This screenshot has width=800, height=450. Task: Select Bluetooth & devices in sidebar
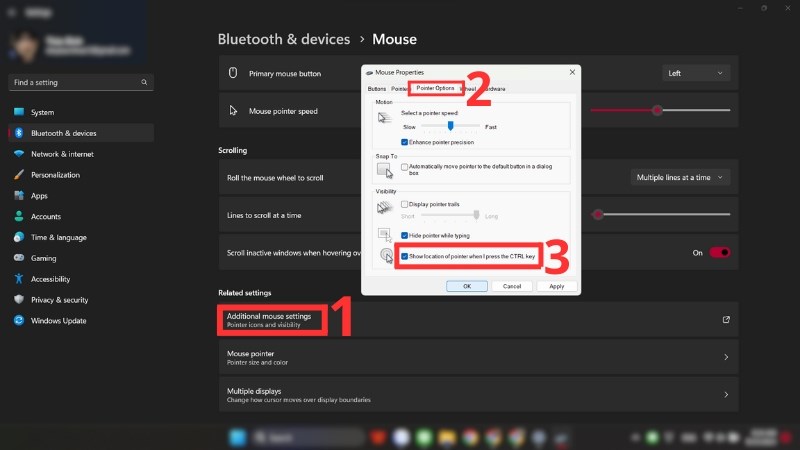(64, 133)
